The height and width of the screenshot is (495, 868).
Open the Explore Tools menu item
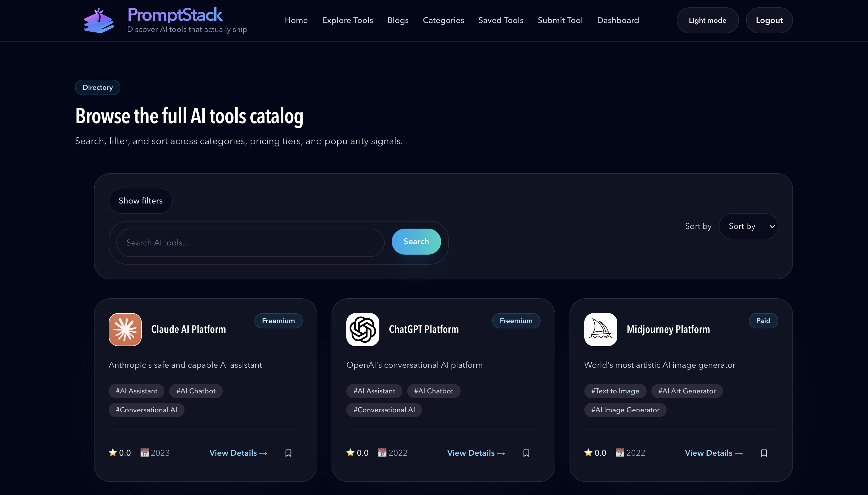pyautogui.click(x=347, y=20)
